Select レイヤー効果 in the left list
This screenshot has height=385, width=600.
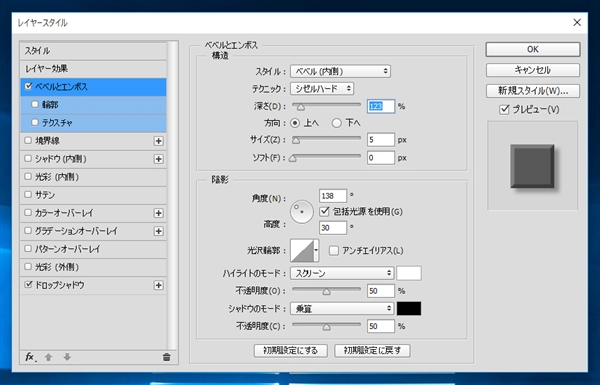tap(93, 69)
